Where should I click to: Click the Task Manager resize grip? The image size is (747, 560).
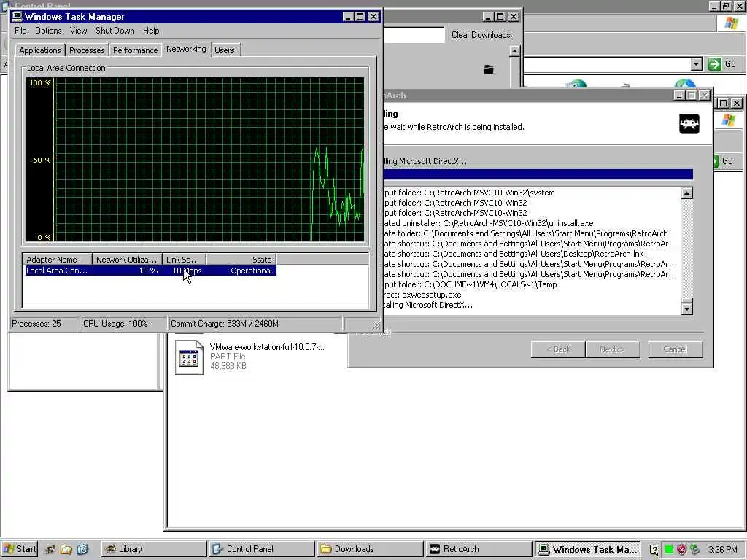[376, 326]
